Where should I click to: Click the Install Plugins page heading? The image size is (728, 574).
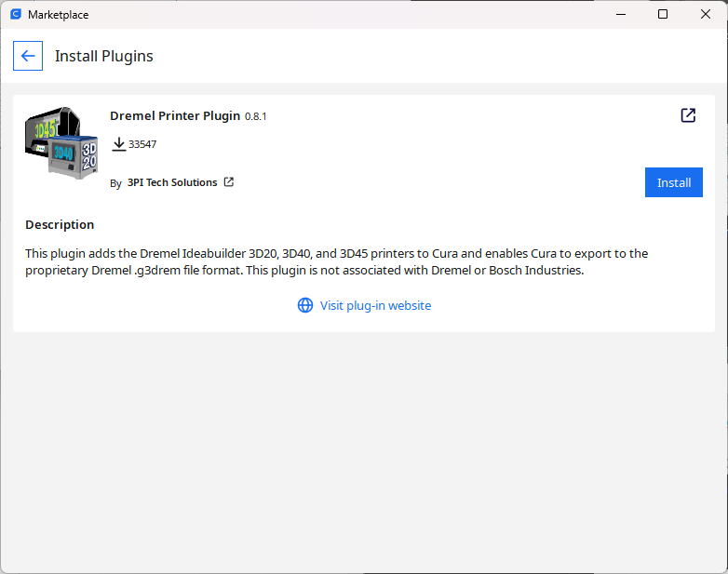coord(104,56)
